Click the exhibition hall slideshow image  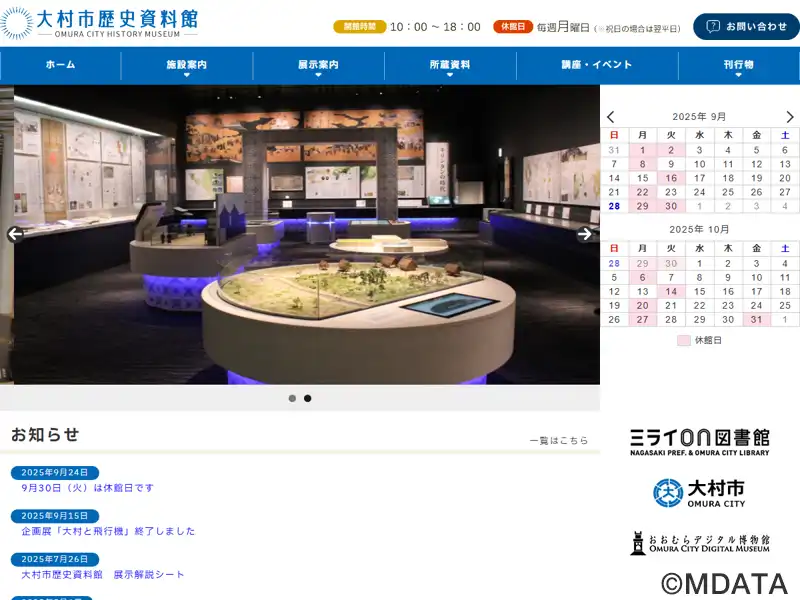[307, 235]
